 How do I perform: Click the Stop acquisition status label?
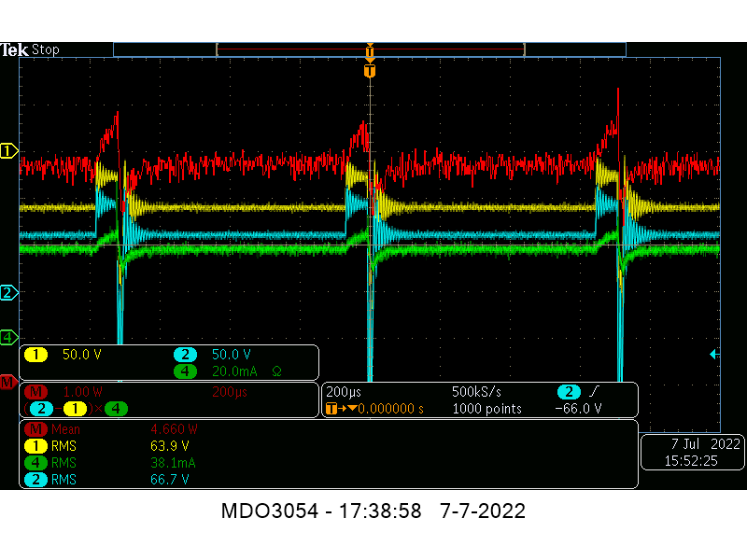[x=46, y=49]
